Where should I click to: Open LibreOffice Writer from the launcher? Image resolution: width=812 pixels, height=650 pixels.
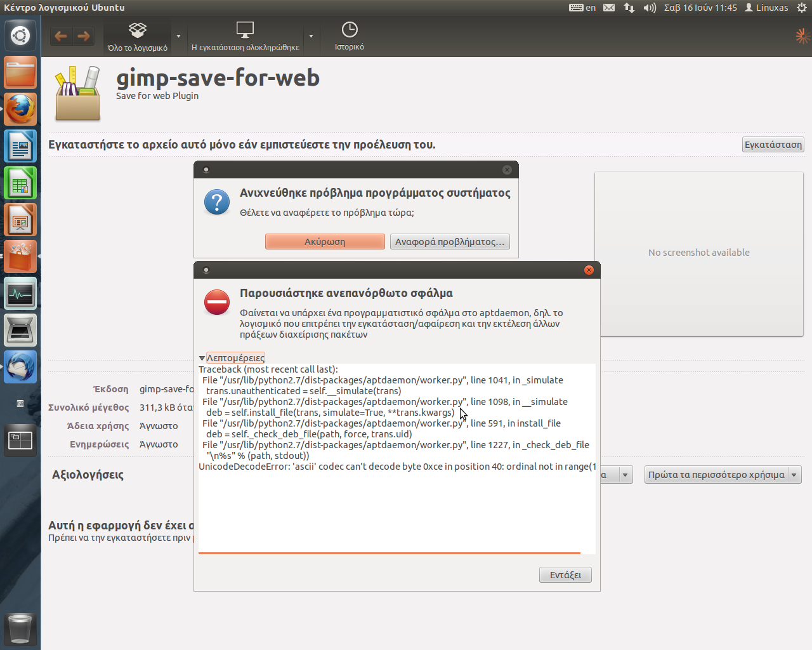tap(20, 146)
